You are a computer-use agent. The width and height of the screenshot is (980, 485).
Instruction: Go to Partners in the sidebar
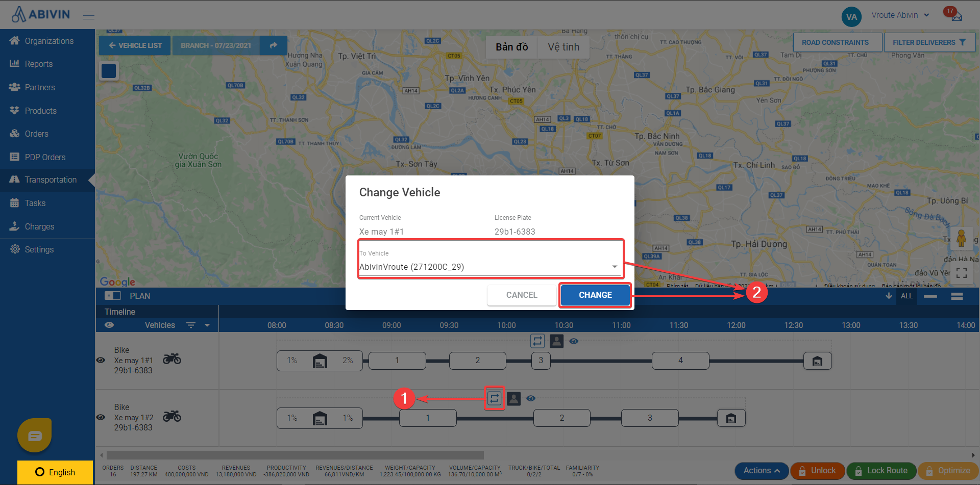(x=47, y=87)
